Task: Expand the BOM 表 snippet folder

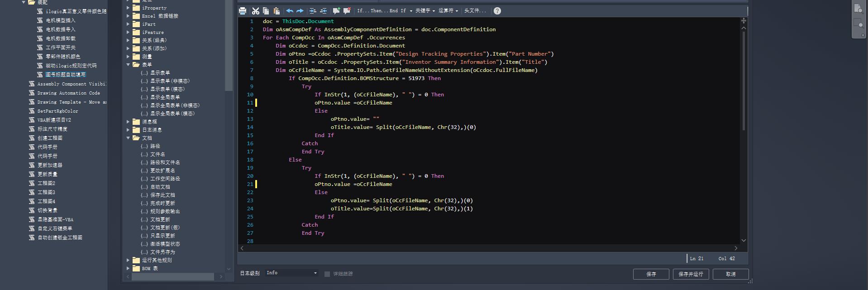Action: [128, 268]
